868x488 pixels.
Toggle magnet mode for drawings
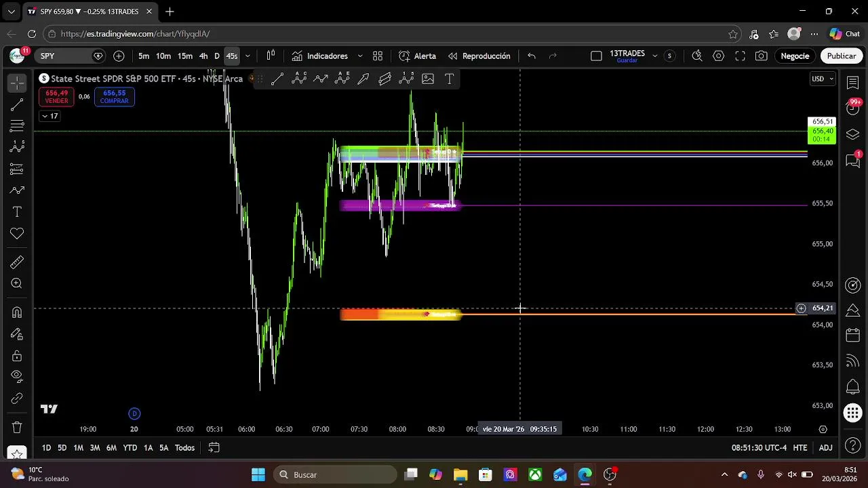click(17, 312)
